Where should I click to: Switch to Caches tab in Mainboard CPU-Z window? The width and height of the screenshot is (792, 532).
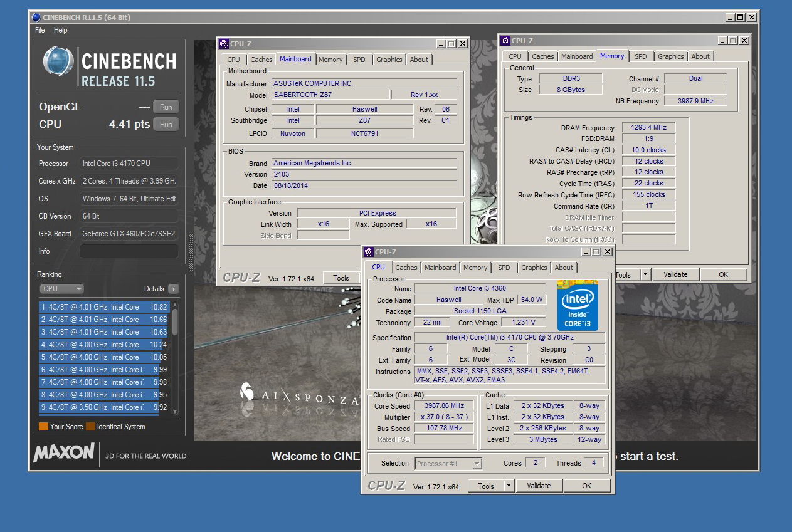[x=261, y=60]
